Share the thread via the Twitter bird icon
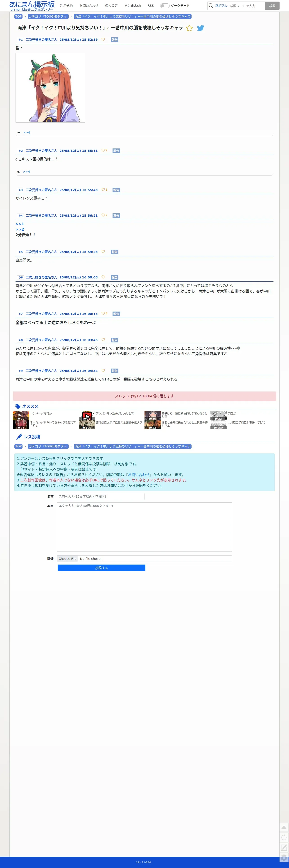The height and width of the screenshot is (868, 289). tap(200, 28)
